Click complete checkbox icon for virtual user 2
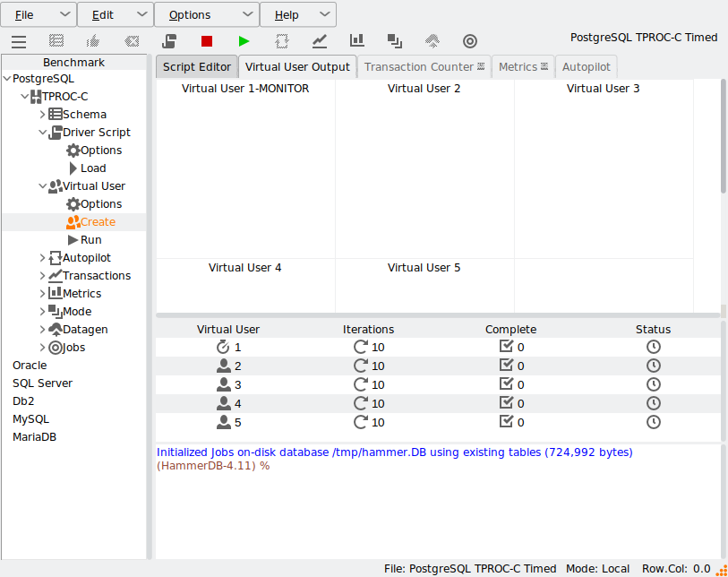This screenshot has width=728, height=577. click(x=506, y=366)
